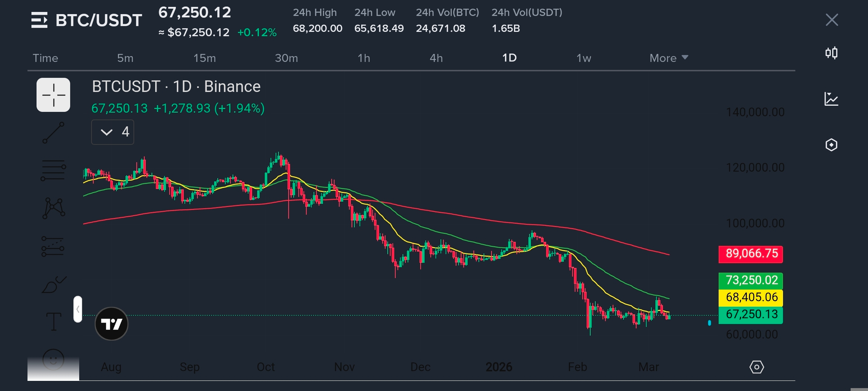Click the TradingView logo
This screenshot has width=868, height=391.
coord(111,324)
